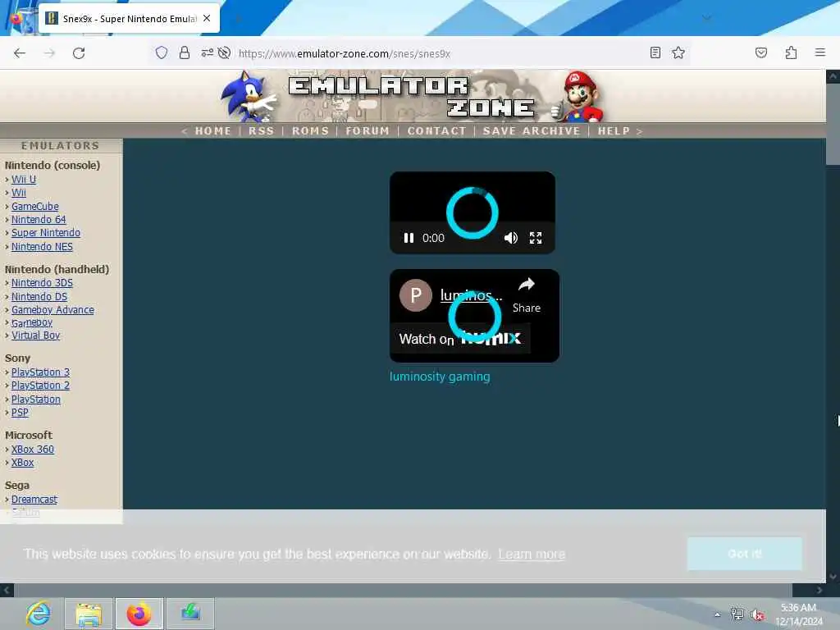
Task: Open the Gameboy Advance emulators link
Action: click(52, 309)
